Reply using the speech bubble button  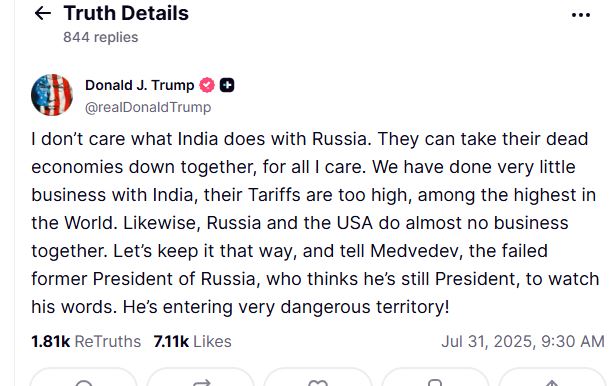point(83,378)
